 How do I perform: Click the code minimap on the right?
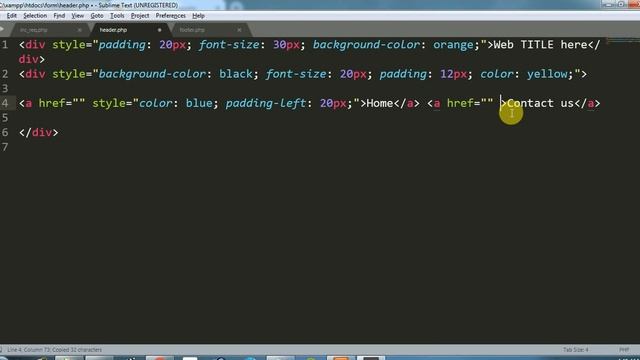click(623, 40)
